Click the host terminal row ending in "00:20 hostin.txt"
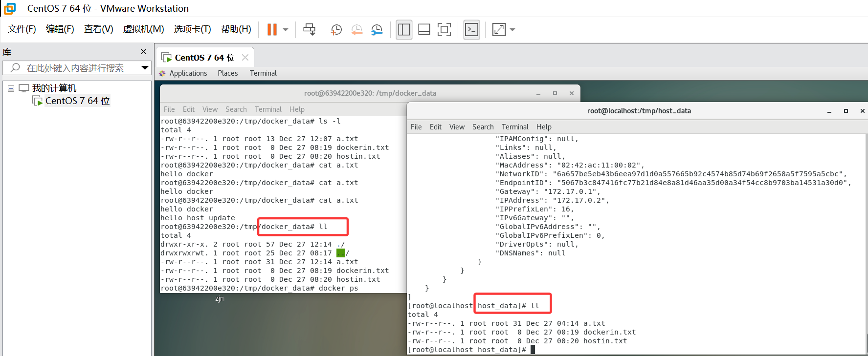 click(x=517, y=341)
